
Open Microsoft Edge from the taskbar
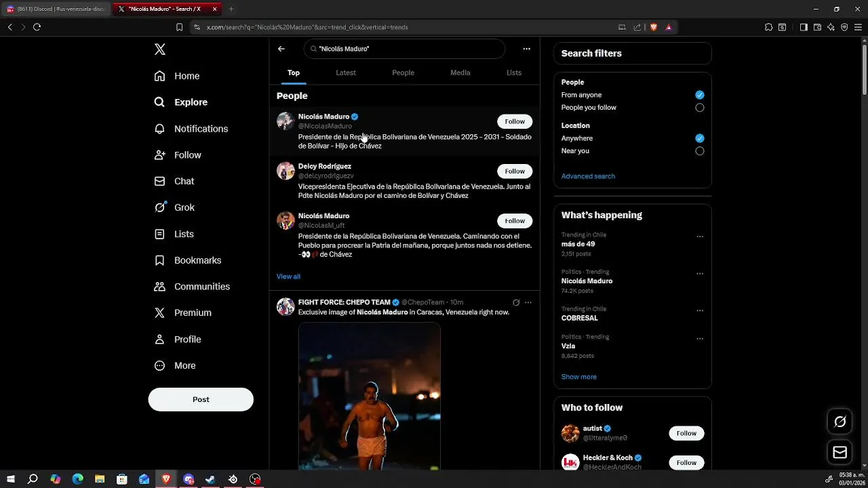pyautogui.click(x=77, y=479)
